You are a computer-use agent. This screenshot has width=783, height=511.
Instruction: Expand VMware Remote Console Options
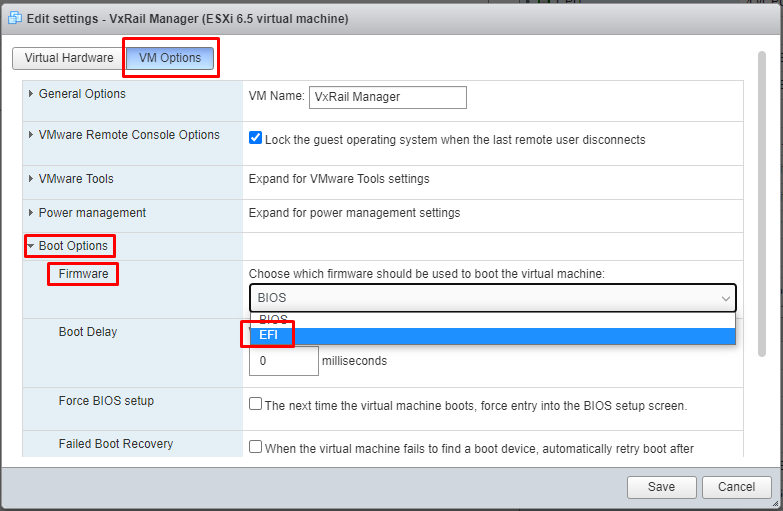coord(128,135)
